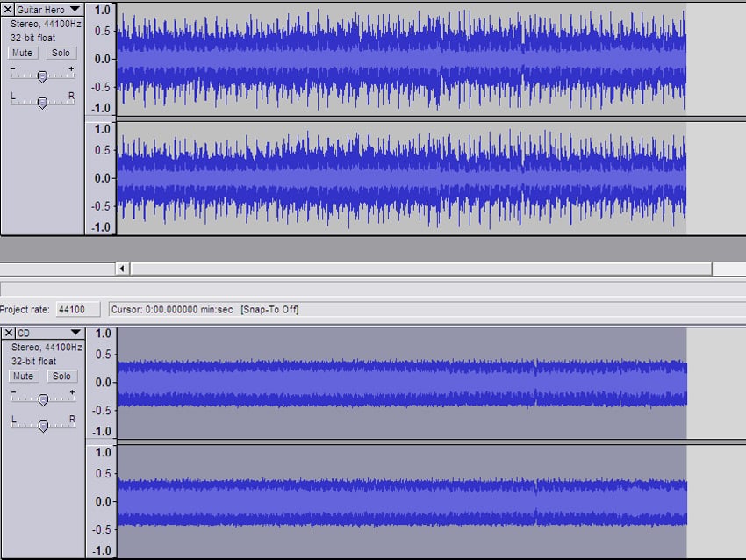Click the Guitar Hero right channel waveform
Viewport: 746px width, 560px height.
[400, 177]
